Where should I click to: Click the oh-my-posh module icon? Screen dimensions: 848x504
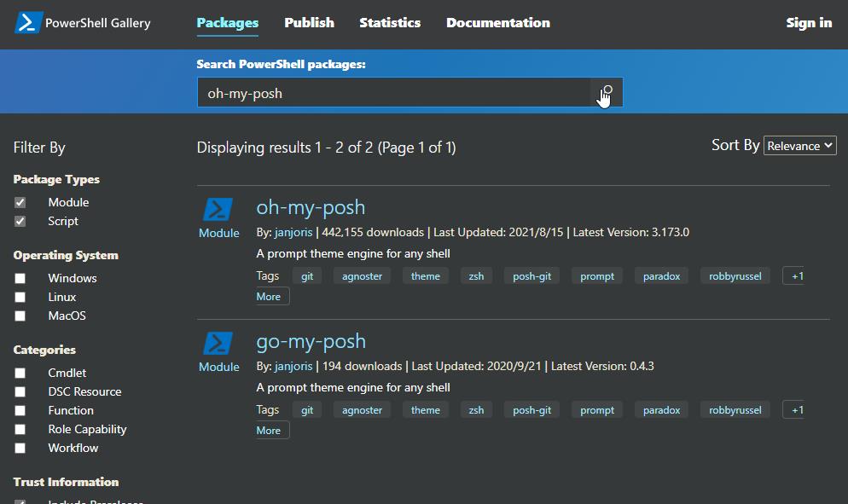(x=218, y=210)
